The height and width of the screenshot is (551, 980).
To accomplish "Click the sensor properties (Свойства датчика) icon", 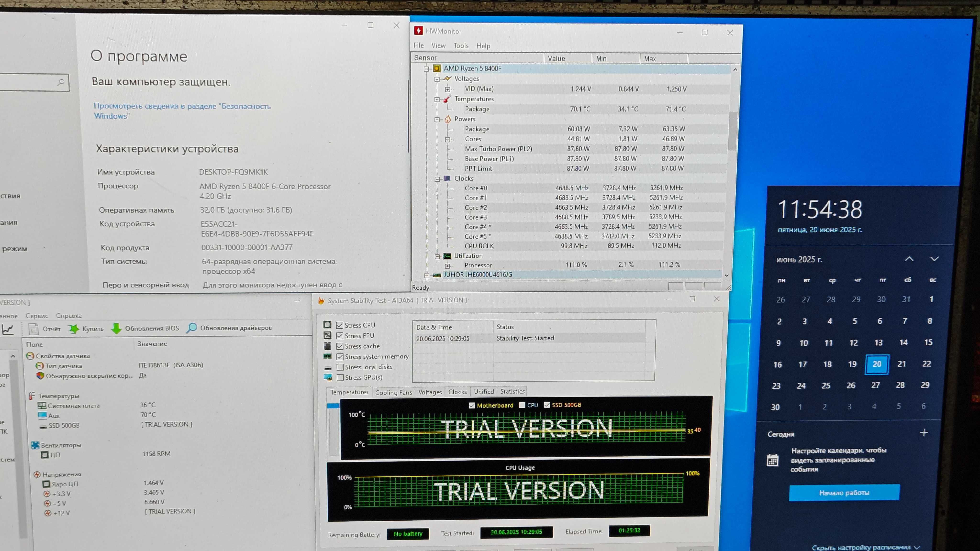I will click(x=30, y=356).
